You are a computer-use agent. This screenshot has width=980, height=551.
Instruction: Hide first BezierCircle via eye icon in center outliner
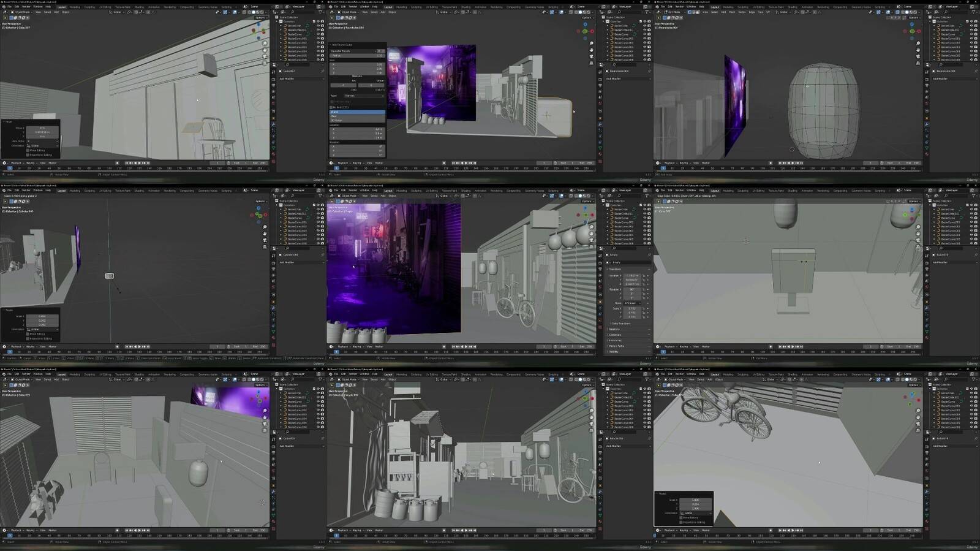pos(644,210)
